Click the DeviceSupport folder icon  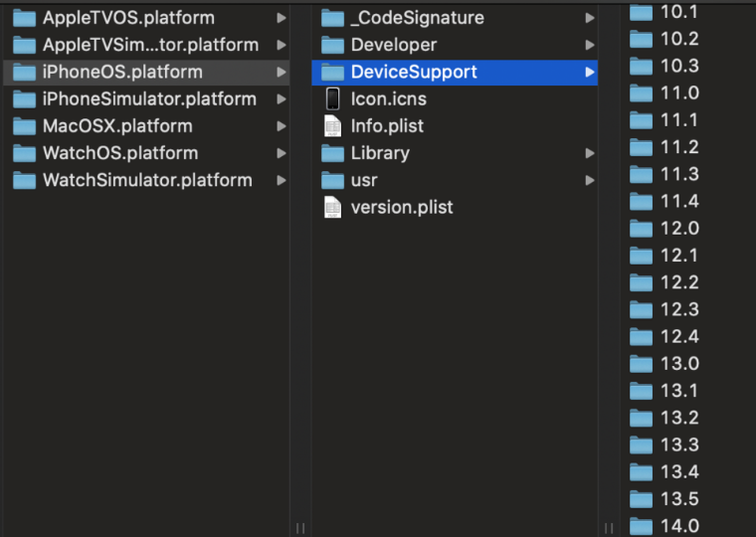point(332,72)
